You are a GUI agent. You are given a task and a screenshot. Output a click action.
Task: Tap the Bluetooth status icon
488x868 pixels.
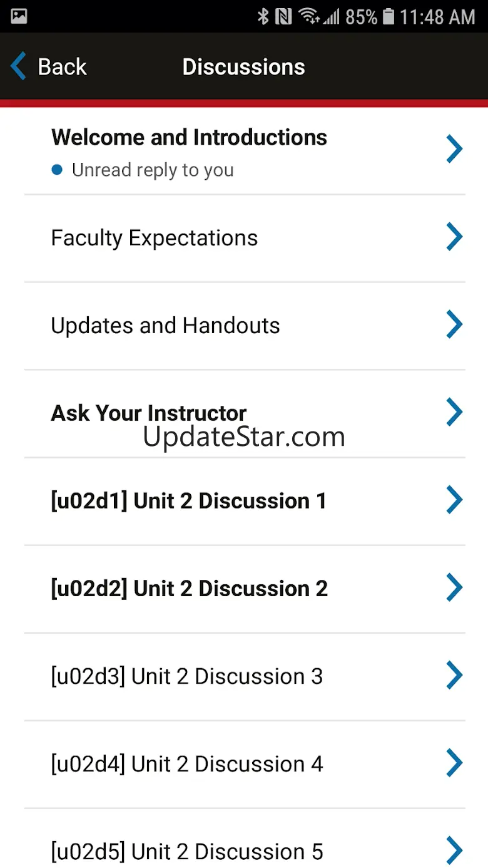pyautogui.click(x=263, y=17)
